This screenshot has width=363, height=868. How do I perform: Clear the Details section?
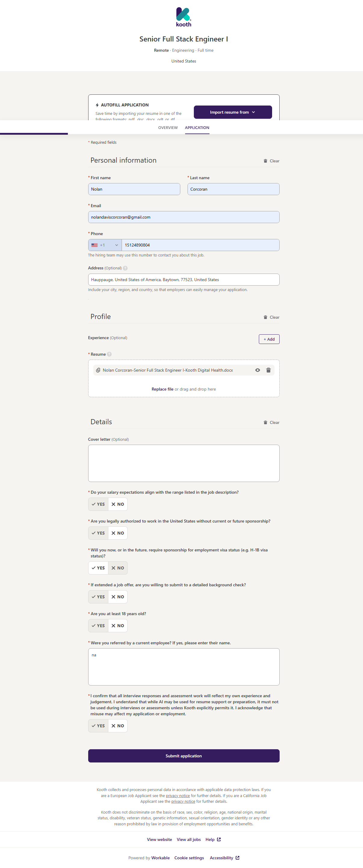[271, 422]
